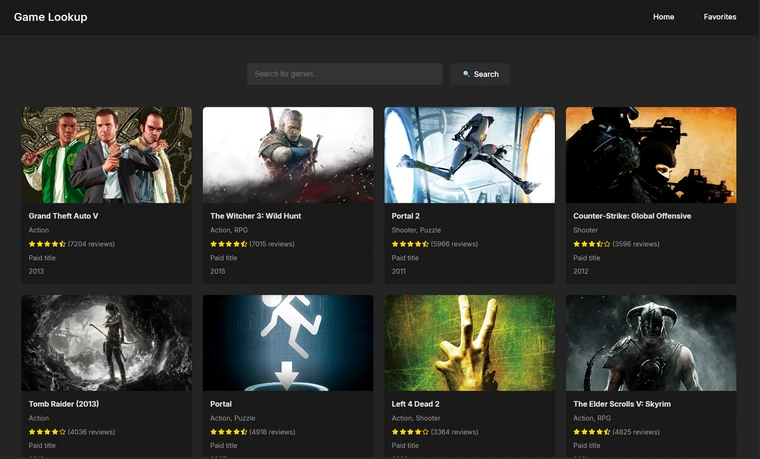Image resolution: width=760 pixels, height=459 pixels.
Task: Select the Portal 2 cover artwork
Action: (x=469, y=155)
